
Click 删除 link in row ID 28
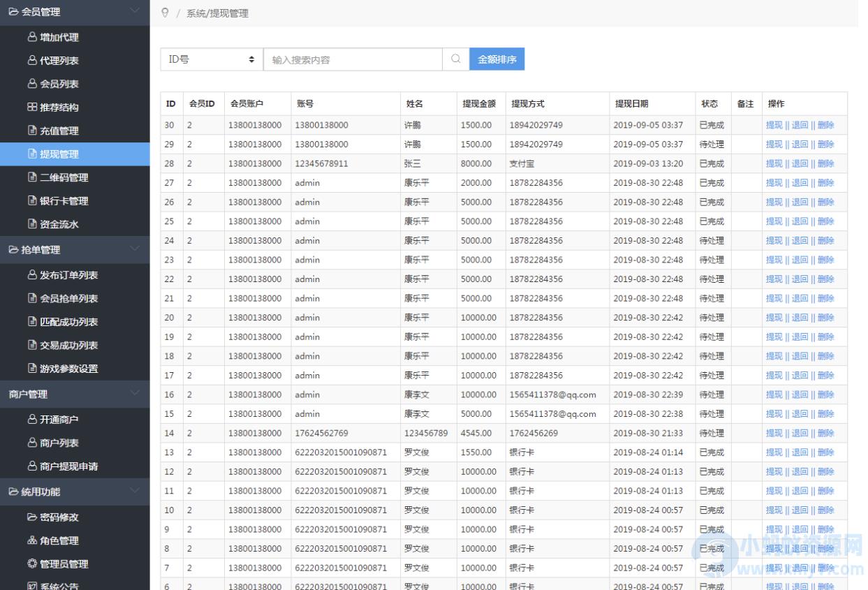click(x=825, y=163)
